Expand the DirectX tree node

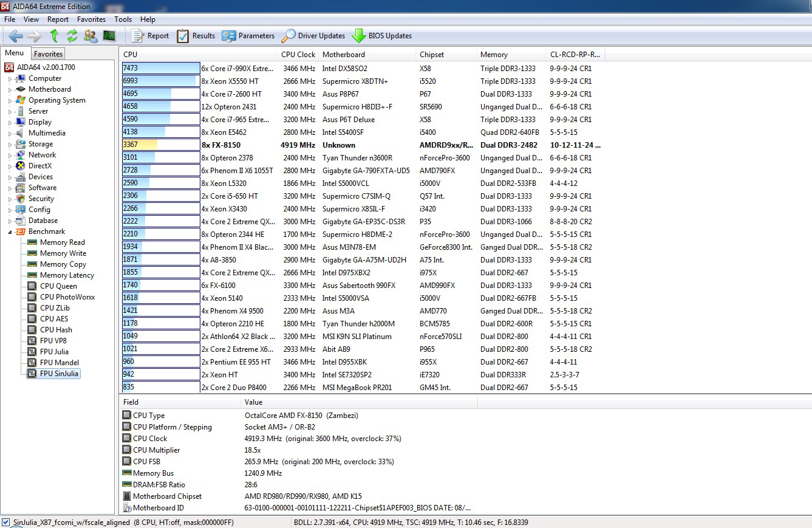click(9, 166)
